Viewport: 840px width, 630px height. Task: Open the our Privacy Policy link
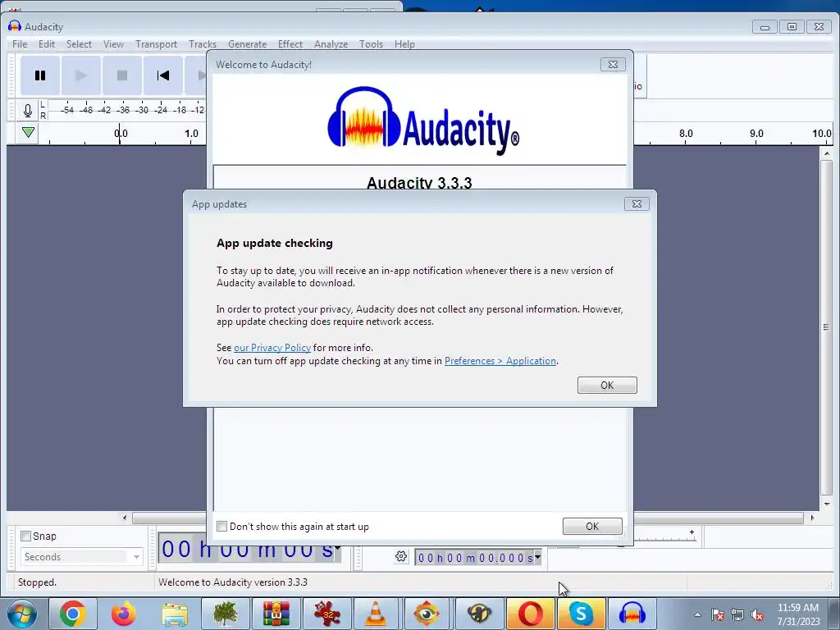click(272, 348)
